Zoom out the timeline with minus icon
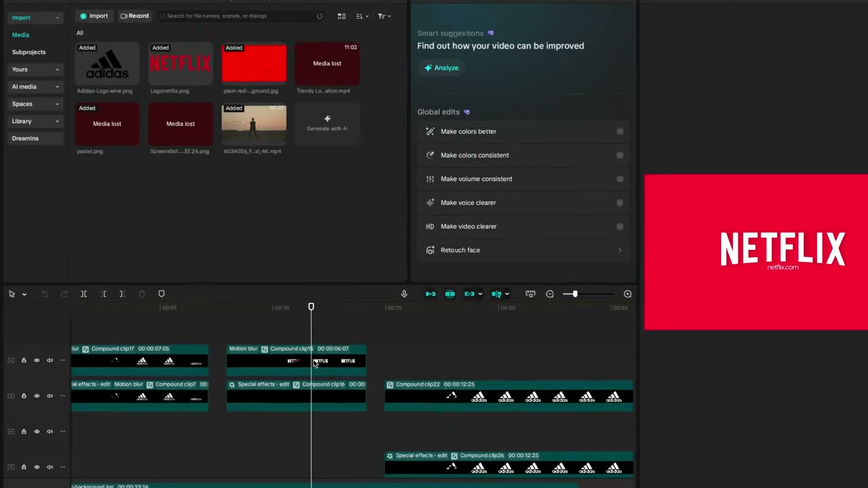 (x=550, y=294)
